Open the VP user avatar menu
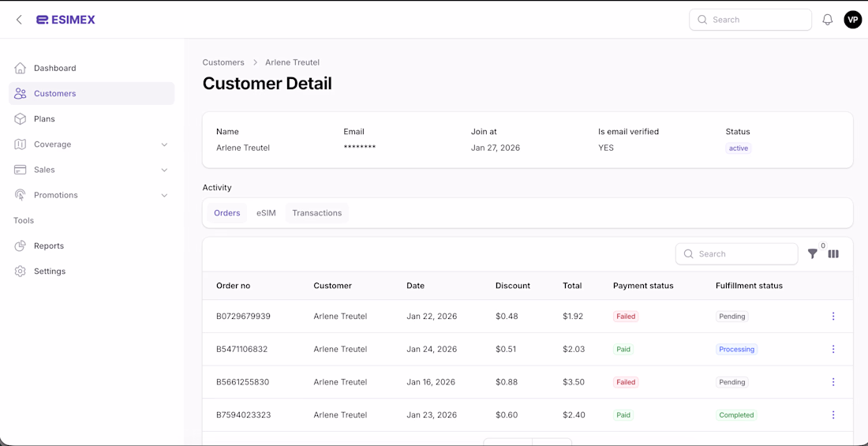 [x=852, y=20]
